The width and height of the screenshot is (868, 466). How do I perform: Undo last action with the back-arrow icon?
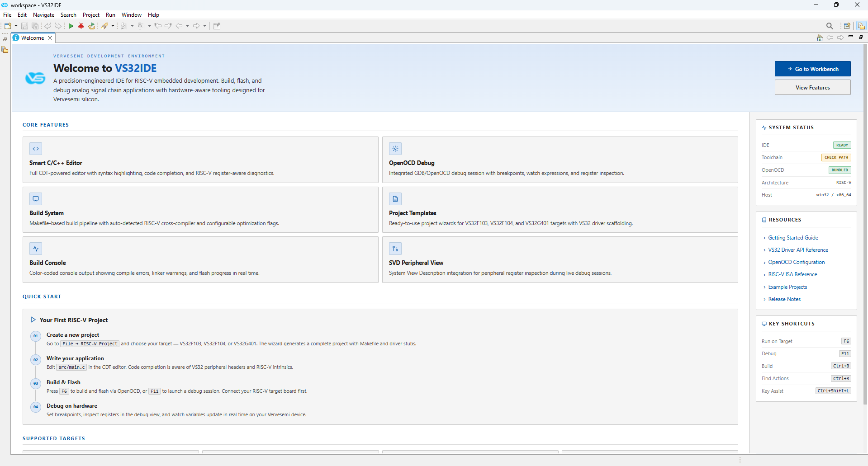pyautogui.click(x=48, y=26)
